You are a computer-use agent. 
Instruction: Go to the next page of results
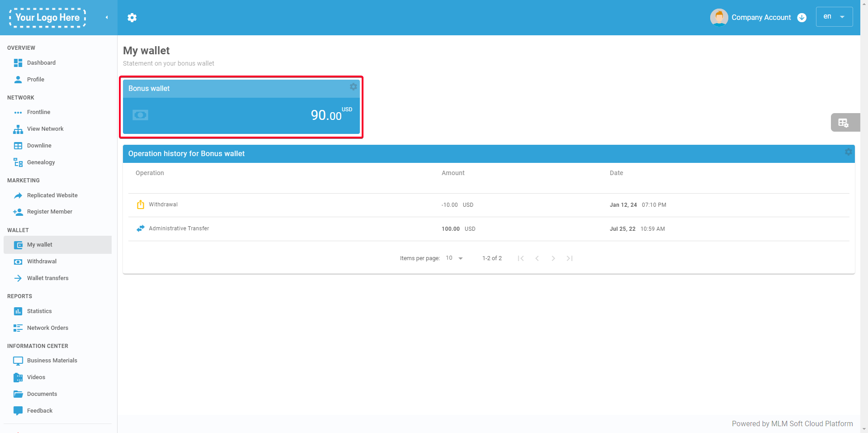tap(553, 258)
